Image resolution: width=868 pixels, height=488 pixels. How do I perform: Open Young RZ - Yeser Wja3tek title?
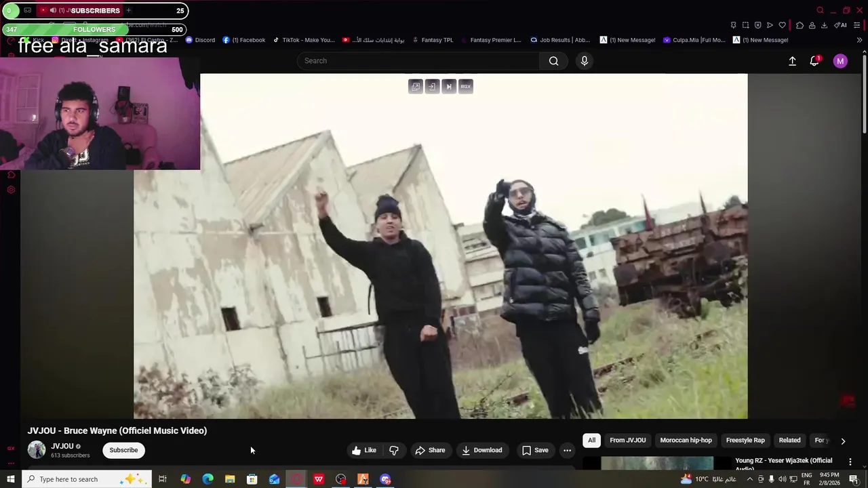pyautogui.click(x=784, y=464)
